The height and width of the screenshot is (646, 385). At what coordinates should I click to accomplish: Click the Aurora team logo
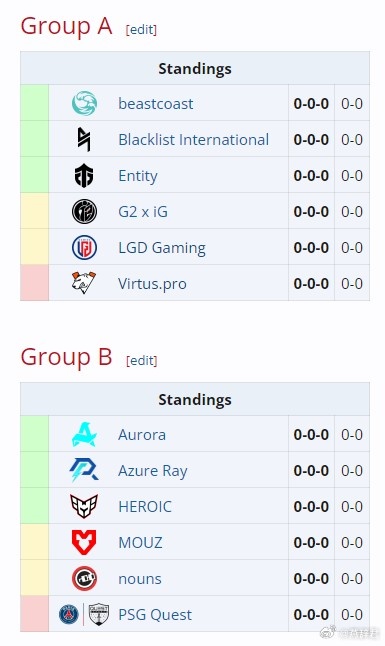tap(85, 434)
